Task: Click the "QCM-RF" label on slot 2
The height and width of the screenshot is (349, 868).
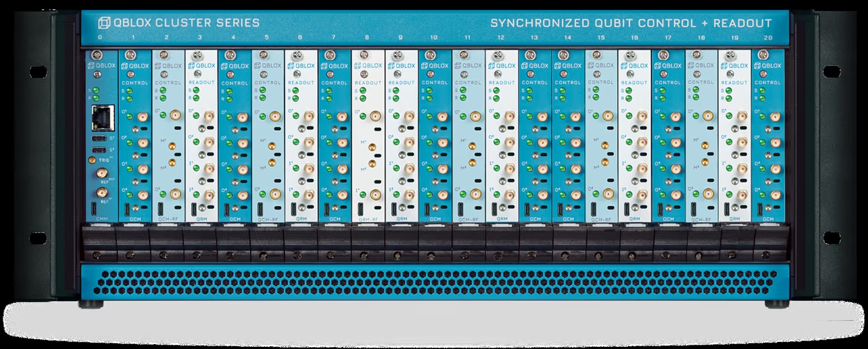Action: point(168,219)
